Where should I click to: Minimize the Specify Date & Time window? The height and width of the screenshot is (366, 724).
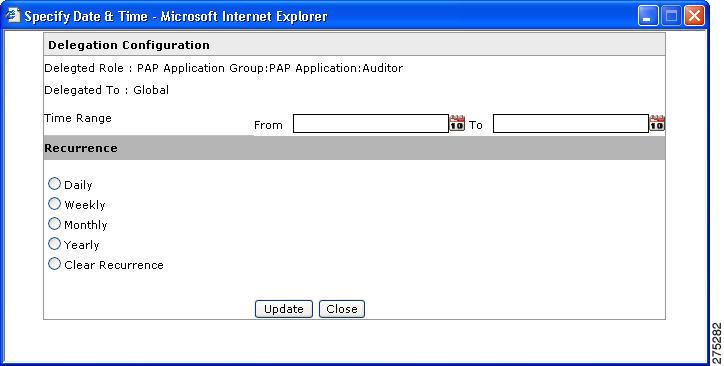point(648,16)
